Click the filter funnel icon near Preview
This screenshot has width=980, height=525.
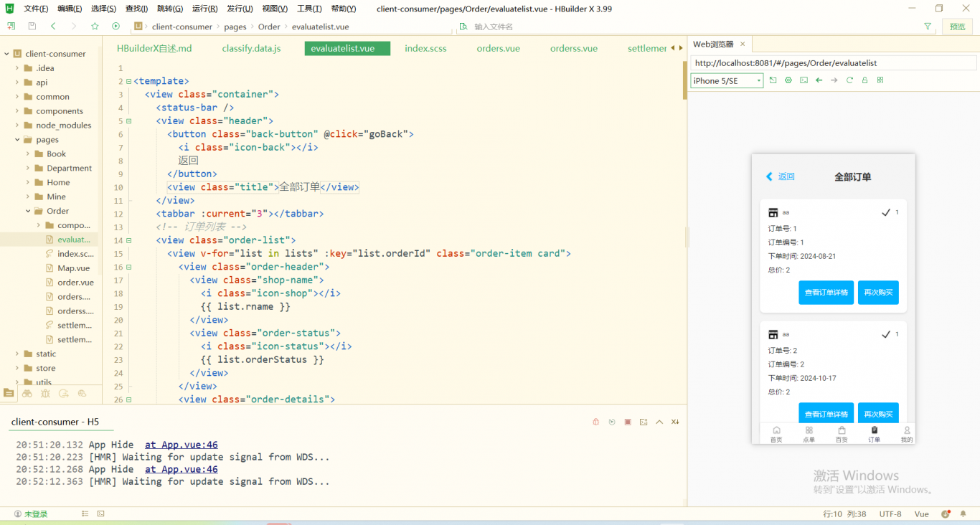tap(928, 27)
